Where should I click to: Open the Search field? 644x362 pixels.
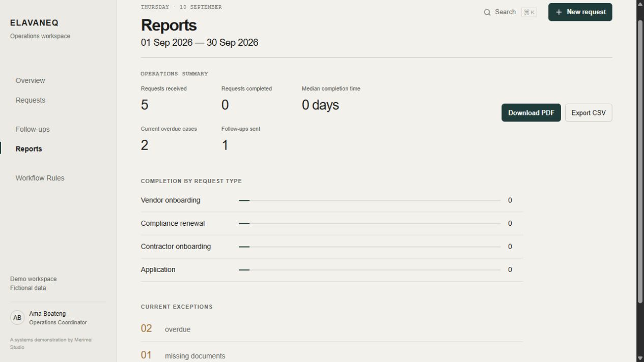click(510, 12)
